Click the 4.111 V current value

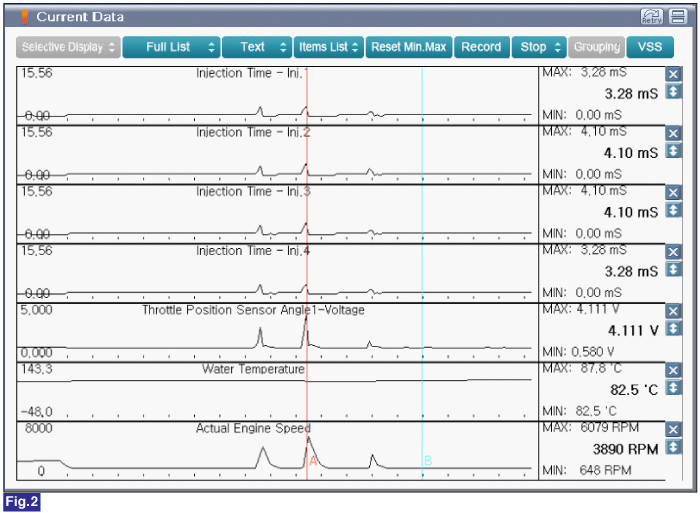click(x=633, y=331)
